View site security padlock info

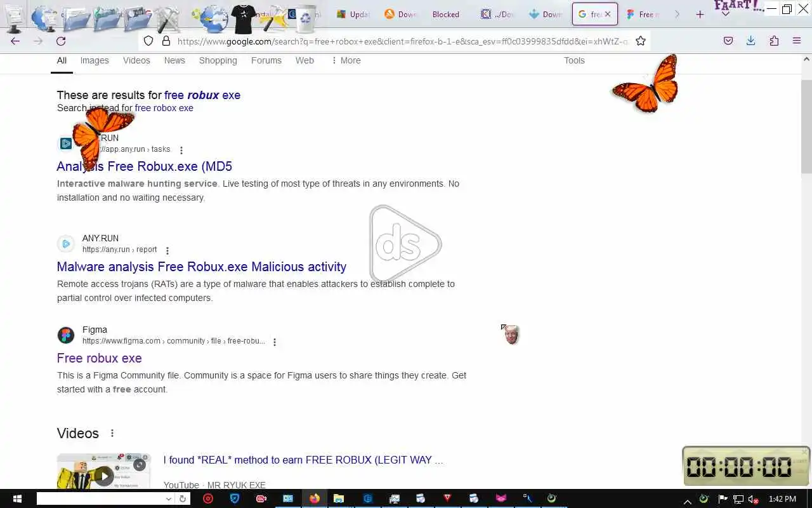click(166, 41)
